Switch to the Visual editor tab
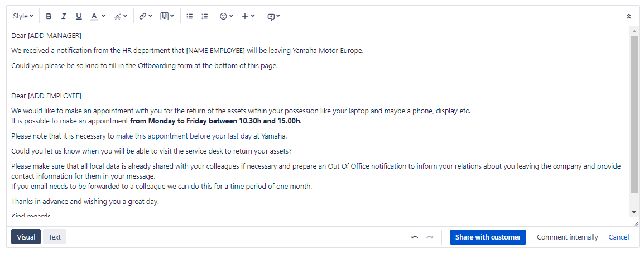 tap(26, 237)
